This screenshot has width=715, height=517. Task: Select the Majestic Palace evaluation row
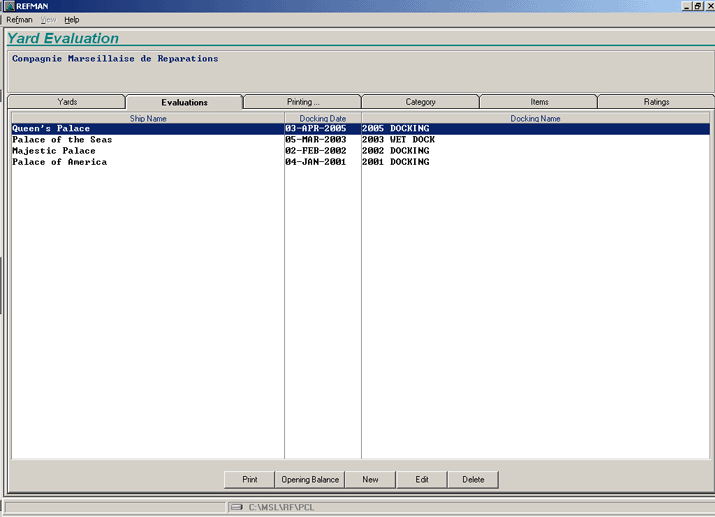pos(54,151)
